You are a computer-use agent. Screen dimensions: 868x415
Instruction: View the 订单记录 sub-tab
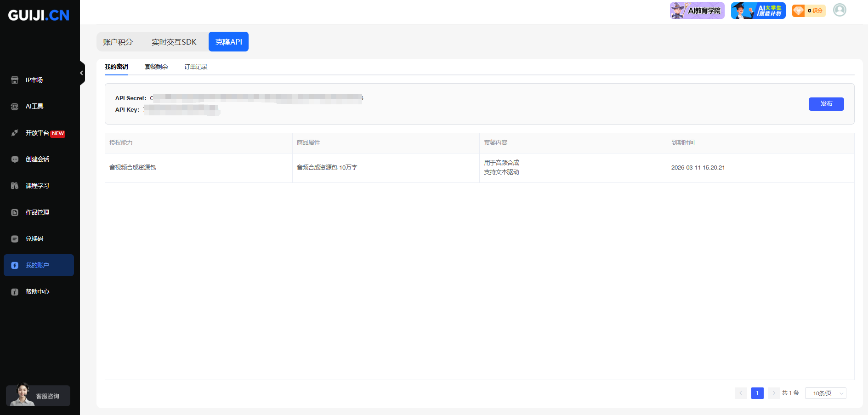[x=196, y=67]
